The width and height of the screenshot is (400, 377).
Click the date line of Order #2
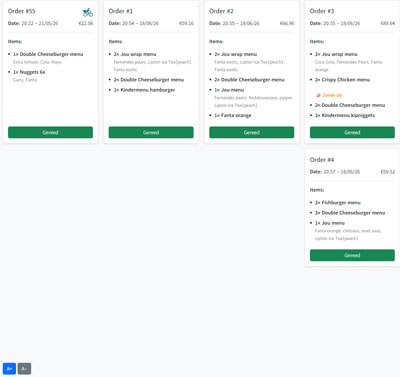(x=234, y=23)
